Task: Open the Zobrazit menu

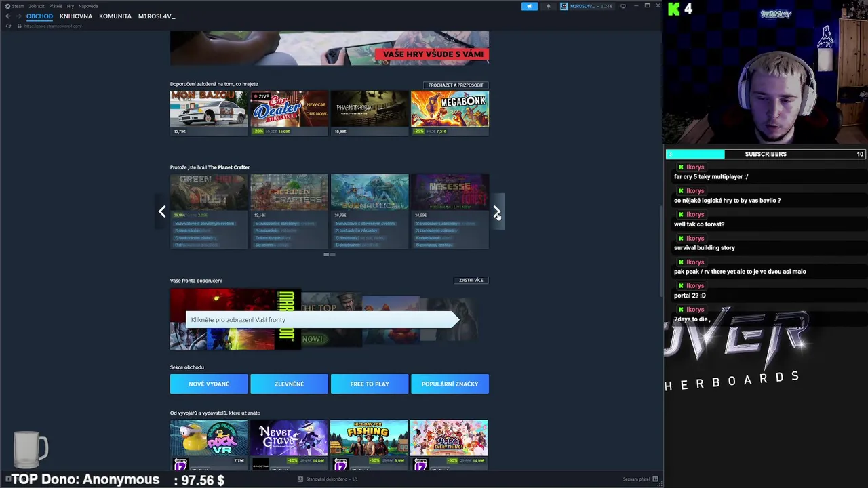Action: click(37, 6)
